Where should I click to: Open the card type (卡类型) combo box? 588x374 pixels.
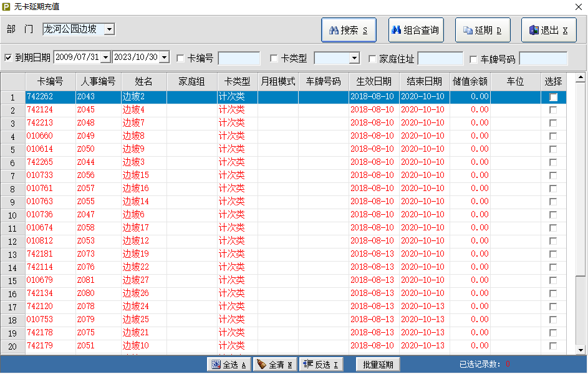tap(354, 59)
